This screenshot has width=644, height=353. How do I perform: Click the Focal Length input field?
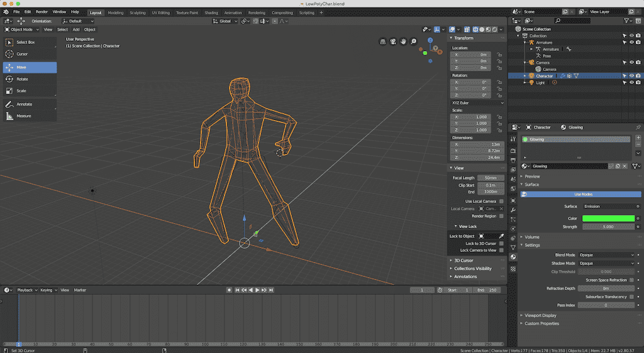(x=491, y=178)
